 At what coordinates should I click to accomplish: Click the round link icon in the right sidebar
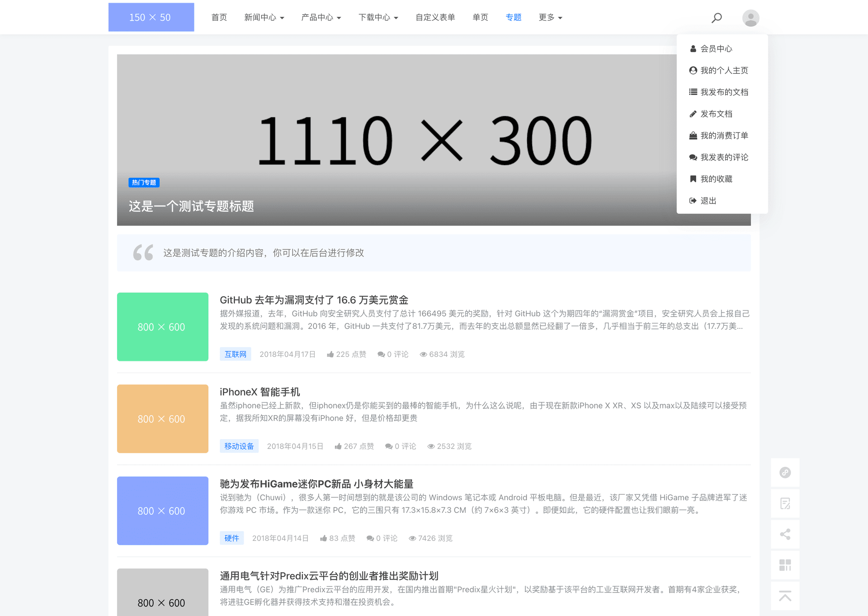point(785,473)
